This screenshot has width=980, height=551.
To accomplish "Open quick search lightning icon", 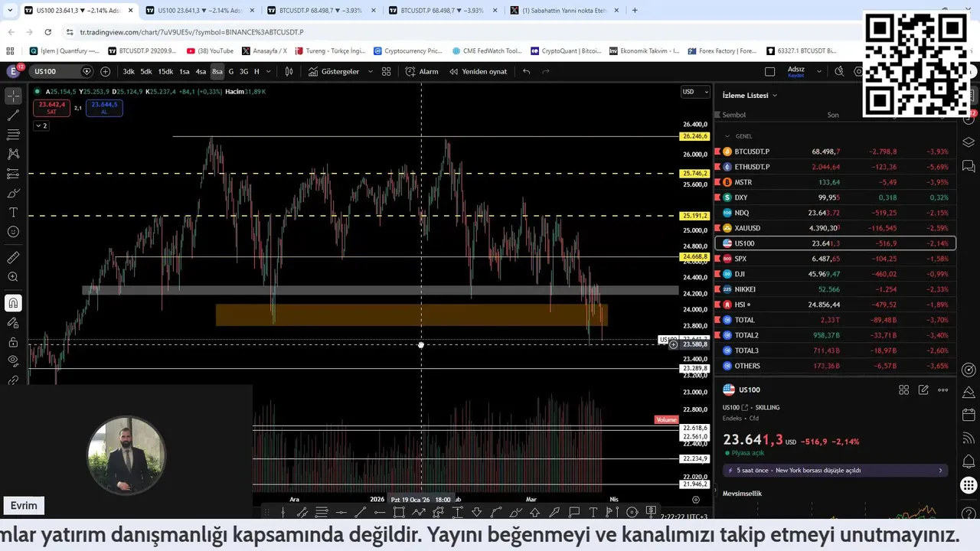I will (x=839, y=71).
